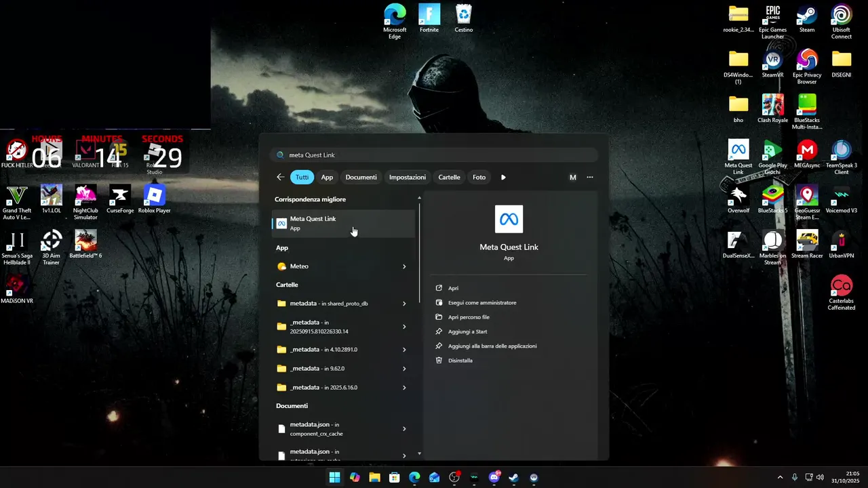The width and height of the screenshot is (868, 488).
Task: Show more filter tabs with the arrow
Action: 503,177
